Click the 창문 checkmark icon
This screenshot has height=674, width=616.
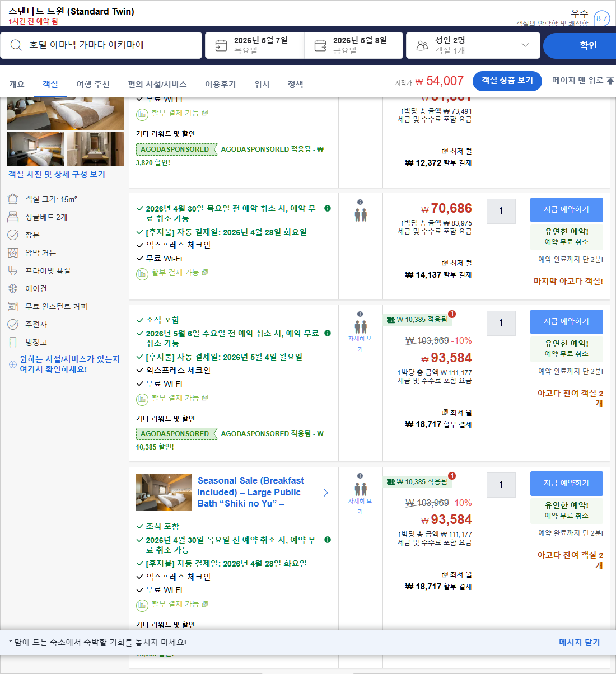click(x=13, y=235)
